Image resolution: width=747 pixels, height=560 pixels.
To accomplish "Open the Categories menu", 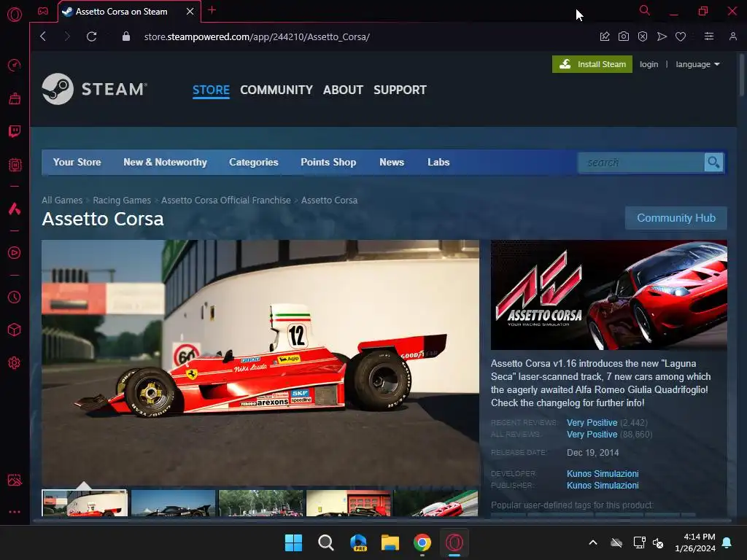I will click(253, 163).
